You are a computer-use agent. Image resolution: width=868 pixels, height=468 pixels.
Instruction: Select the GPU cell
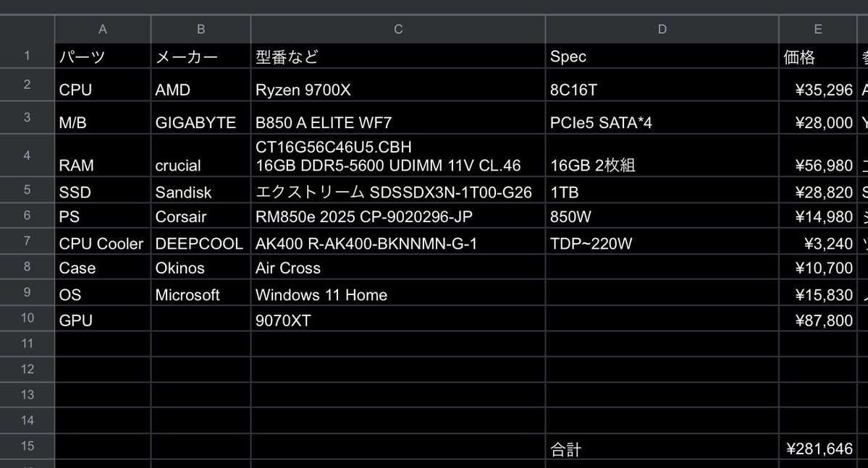[x=102, y=318]
